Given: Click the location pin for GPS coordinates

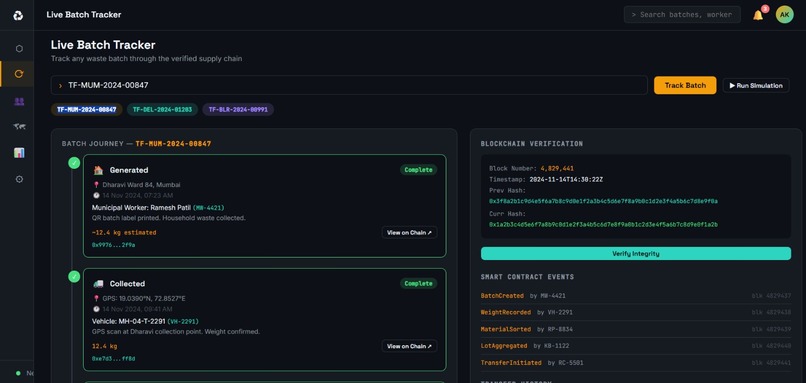Looking at the screenshot, I should tap(96, 298).
